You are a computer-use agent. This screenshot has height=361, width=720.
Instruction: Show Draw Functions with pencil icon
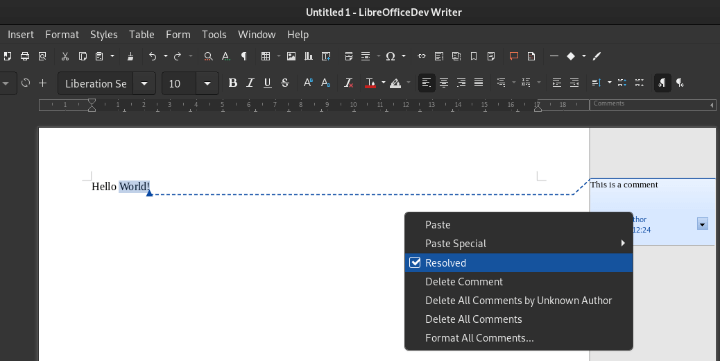pyautogui.click(x=596, y=56)
